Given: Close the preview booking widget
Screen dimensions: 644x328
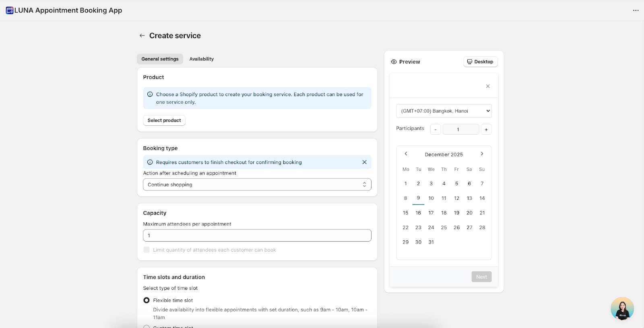Looking at the screenshot, I should 487,86.
